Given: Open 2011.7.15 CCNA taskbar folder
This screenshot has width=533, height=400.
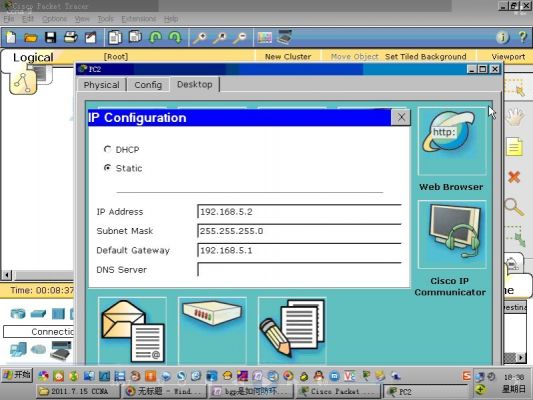Looking at the screenshot, I should 78,391.
